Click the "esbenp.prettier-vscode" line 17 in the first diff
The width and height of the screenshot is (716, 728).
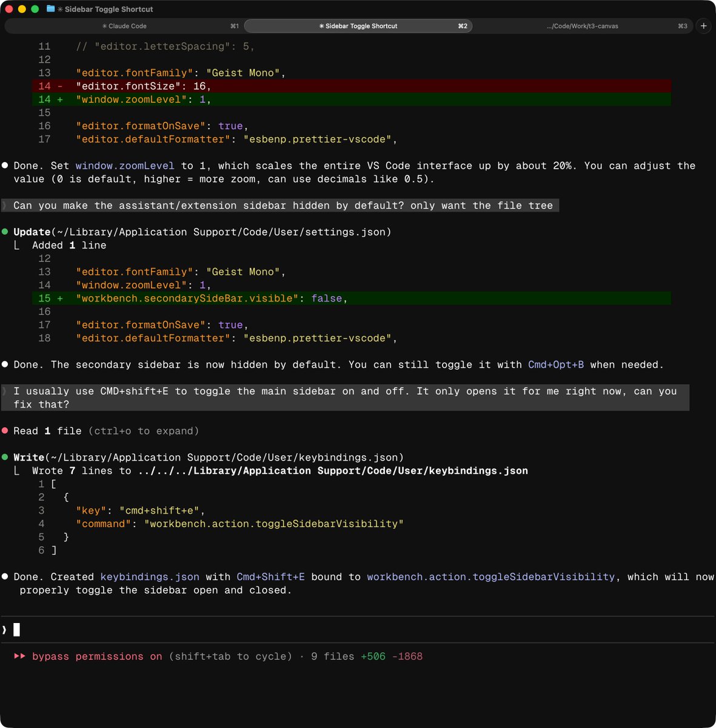tap(236, 140)
